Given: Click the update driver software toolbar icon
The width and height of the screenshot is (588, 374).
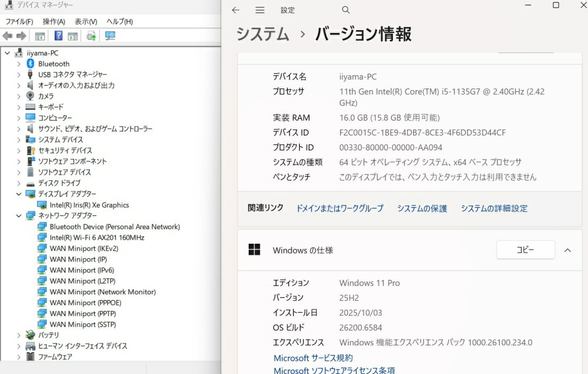Looking at the screenshot, I should (x=91, y=36).
